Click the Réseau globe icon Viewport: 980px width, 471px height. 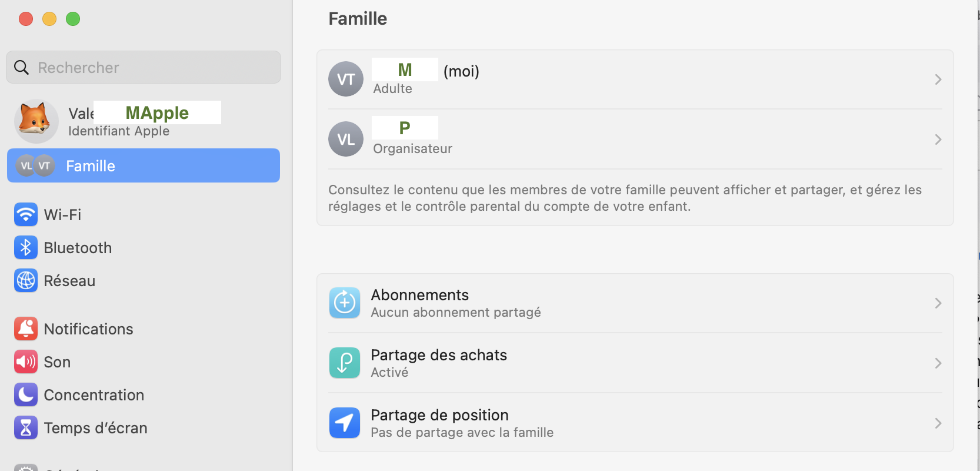coord(26,281)
